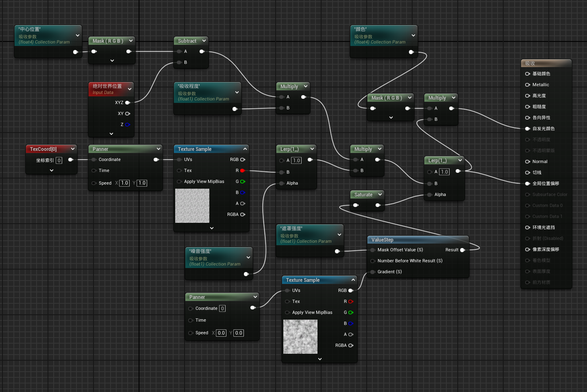Click the RGB output pin of lower Texture Sample
Image resolution: width=587 pixels, height=392 pixels.
pos(351,291)
